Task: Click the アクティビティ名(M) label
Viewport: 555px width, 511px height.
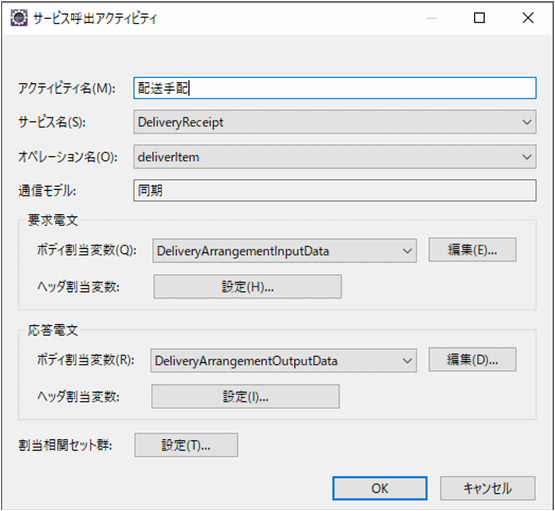Action: coord(67,88)
